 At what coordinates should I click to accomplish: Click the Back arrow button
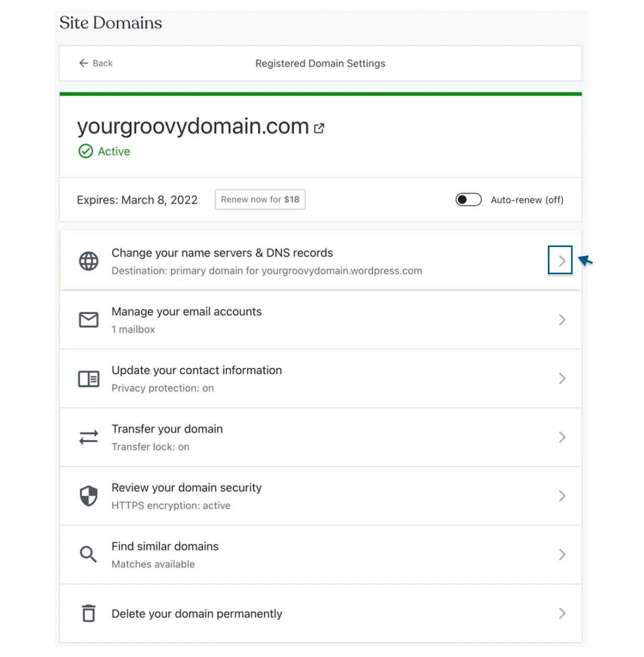[96, 63]
